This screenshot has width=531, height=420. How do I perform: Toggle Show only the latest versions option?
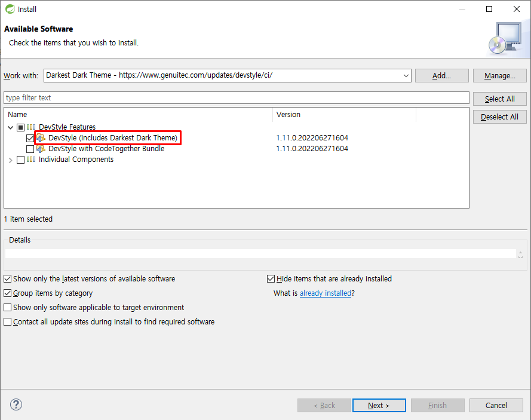click(7, 279)
